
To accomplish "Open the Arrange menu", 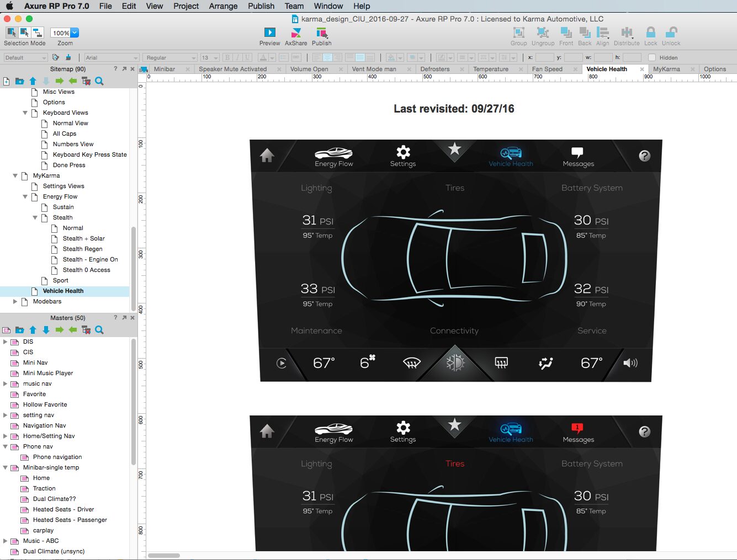I will tap(223, 6).
